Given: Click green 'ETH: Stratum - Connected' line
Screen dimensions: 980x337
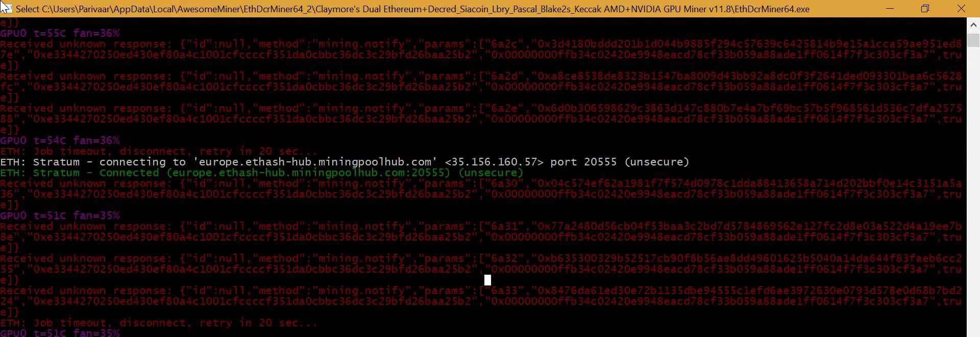Looking at the screenshot, I should pos(262,173).
